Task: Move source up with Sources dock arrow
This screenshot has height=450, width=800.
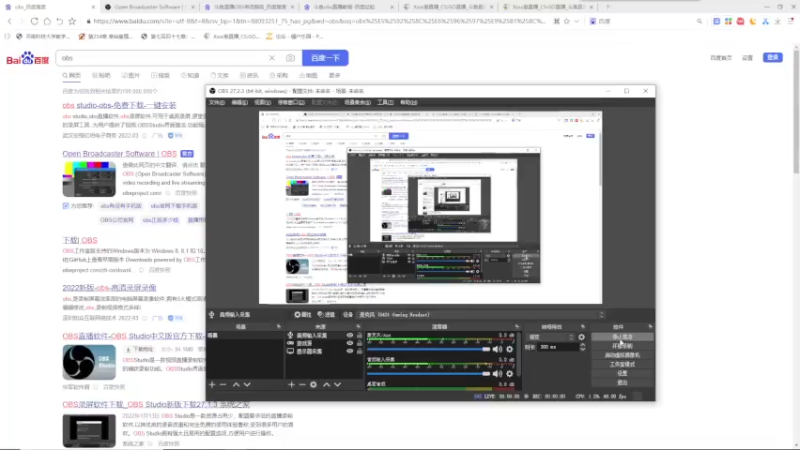Action: coord(327,384)
